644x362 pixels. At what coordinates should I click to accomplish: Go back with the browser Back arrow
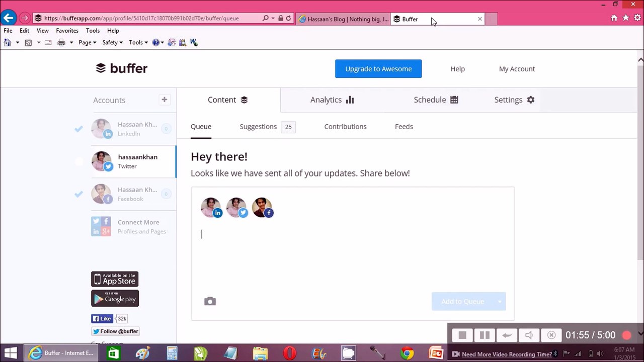click(x=8, y=18)
